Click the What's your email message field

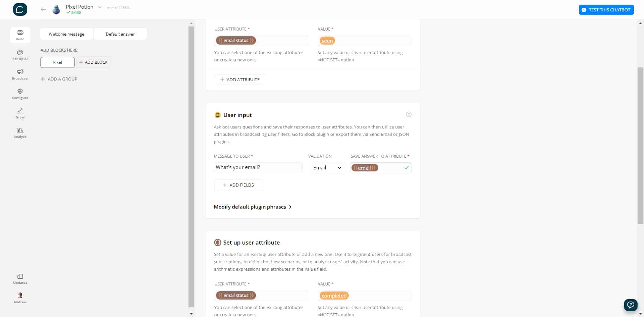258,167
